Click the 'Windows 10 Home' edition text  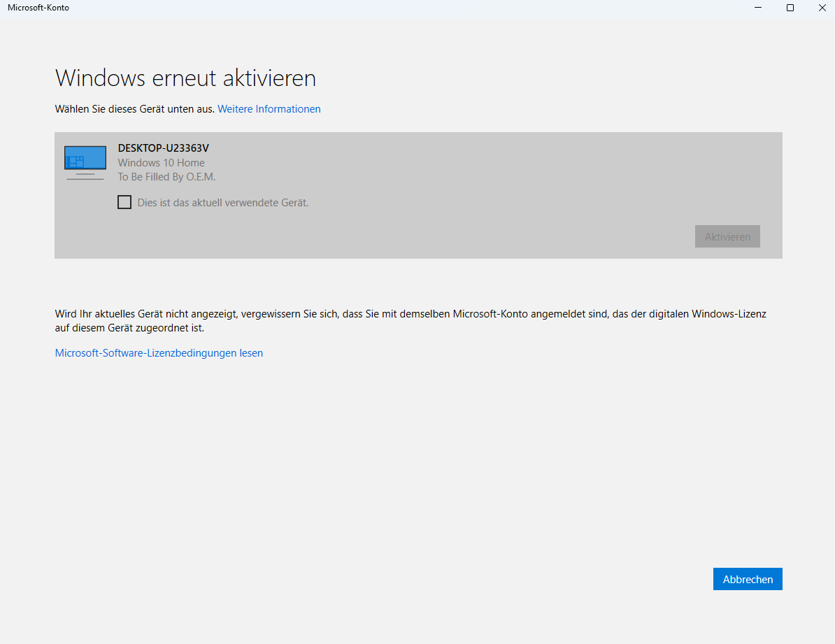(162, 163)
